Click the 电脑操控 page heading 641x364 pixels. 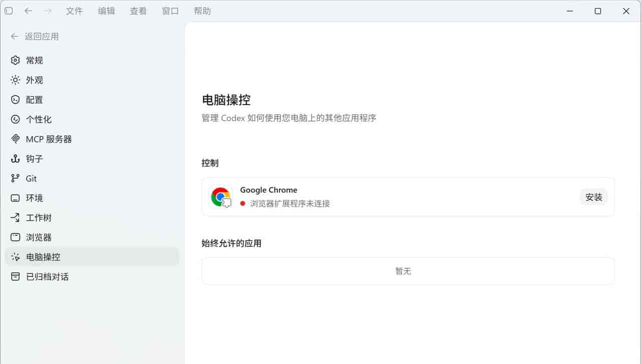(226, 100)
